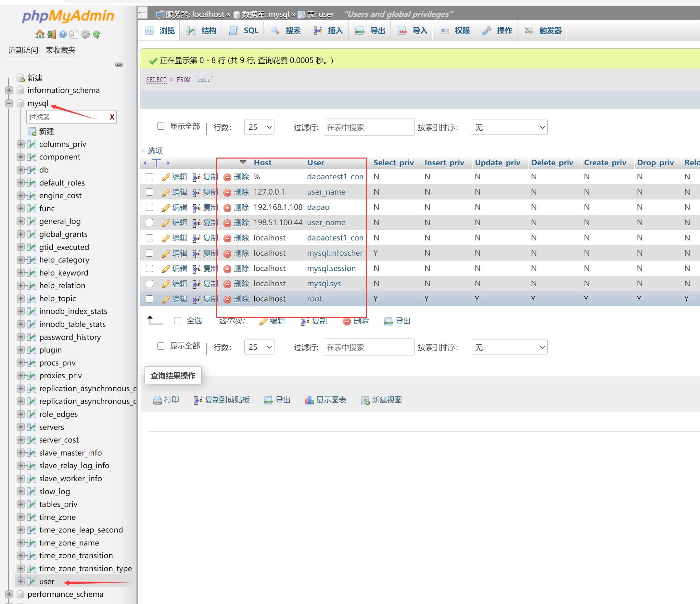This screenshot has width=700, height=604.
Task: Open the lower 行数 dropdown showing 25
Action: [259, 347]
